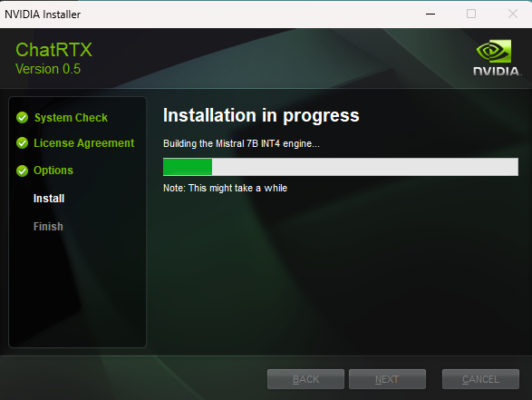Minimize the NVIDIA Installer window
Viewport: 532px width, 400px height.
tap(430, 14)
